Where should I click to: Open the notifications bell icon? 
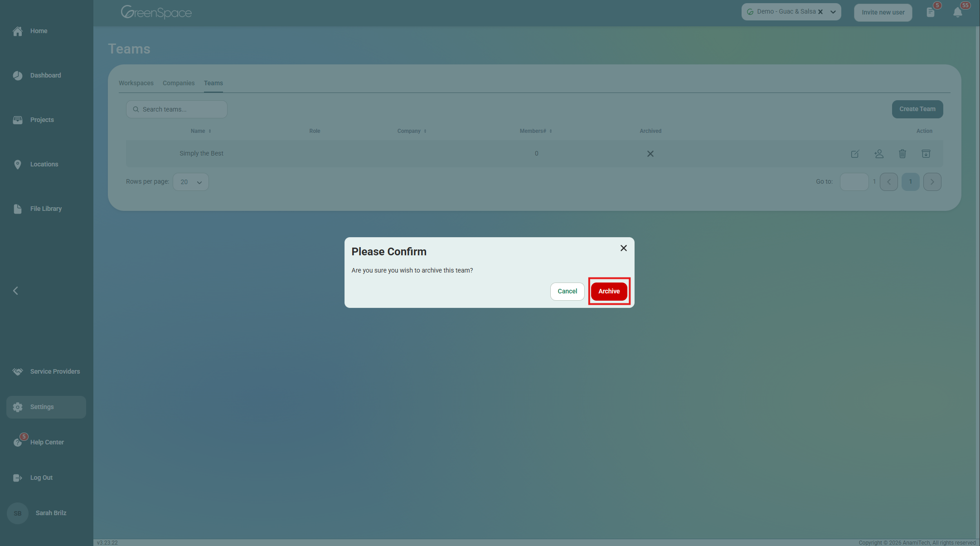pos(957,12)
